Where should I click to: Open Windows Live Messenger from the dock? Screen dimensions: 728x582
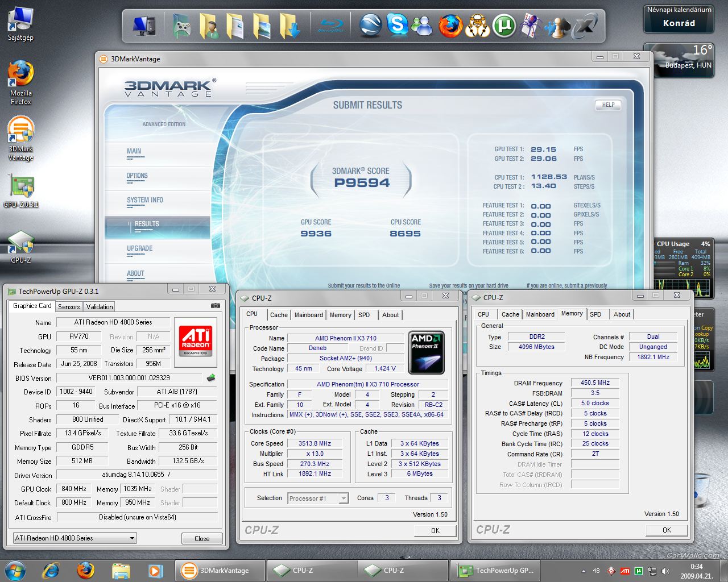(423, 26)
